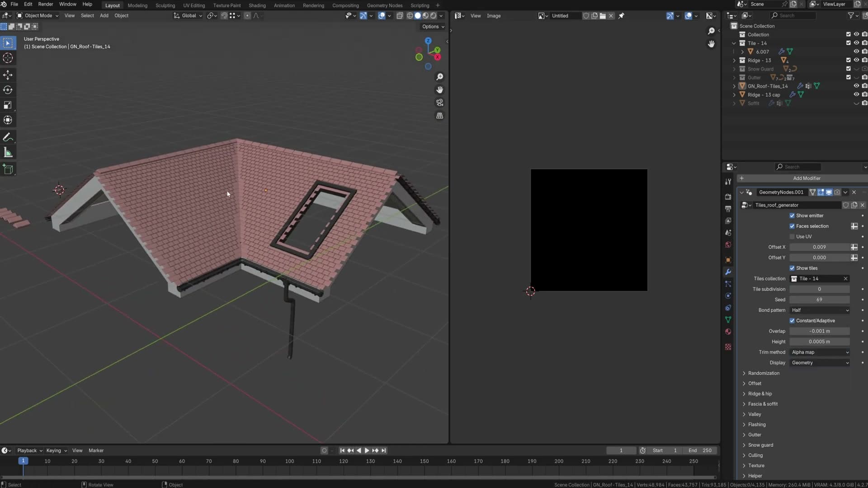868x488 pixels.
Task: Open the Keying popover in the timeline
Action: point(57,450)
